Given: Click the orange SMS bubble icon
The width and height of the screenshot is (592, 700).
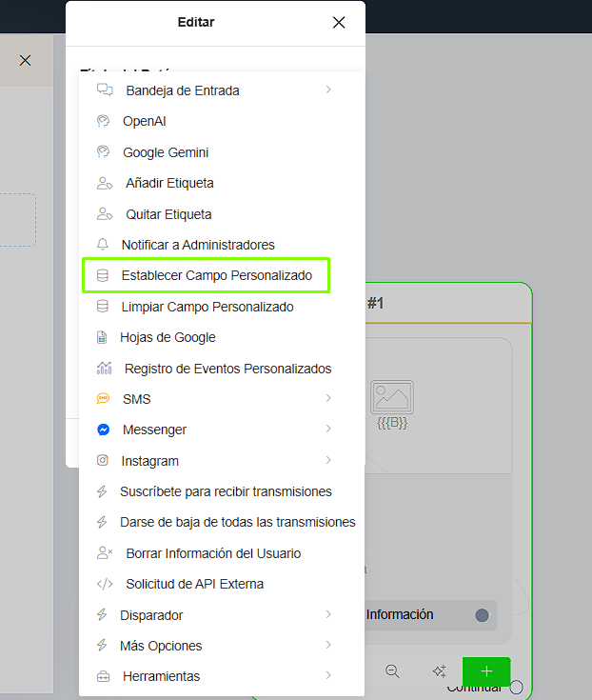Looking at the screenshot, I should click(103, 398).
